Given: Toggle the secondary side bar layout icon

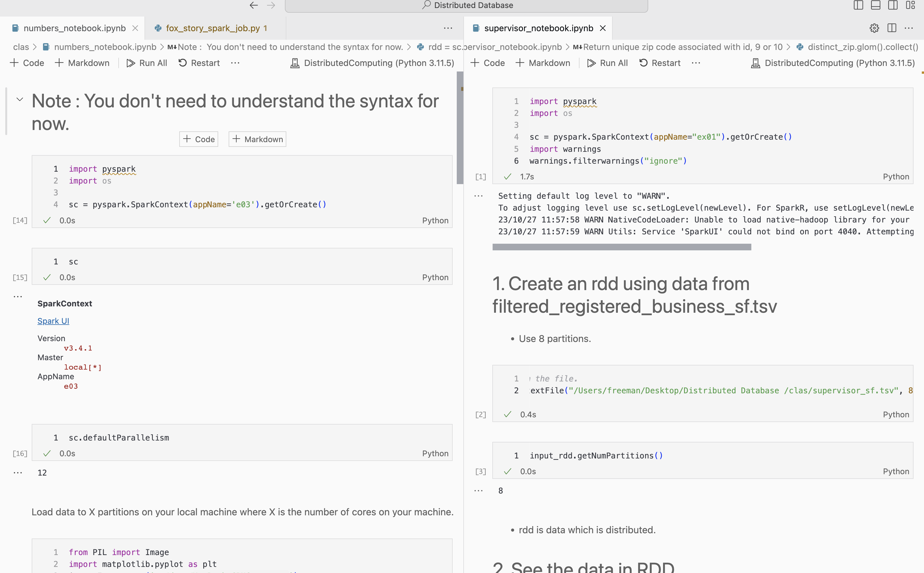Looking at the screenshot, I should 893,5.
